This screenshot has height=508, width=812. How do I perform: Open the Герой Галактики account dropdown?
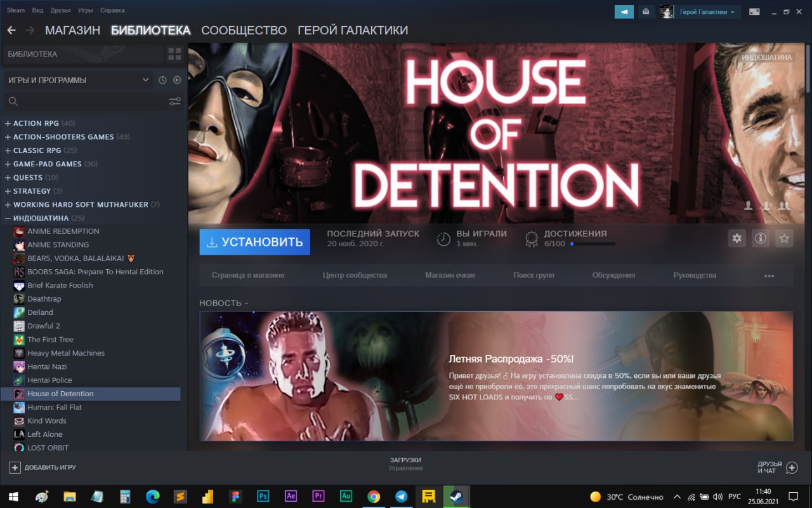(707, 11)
